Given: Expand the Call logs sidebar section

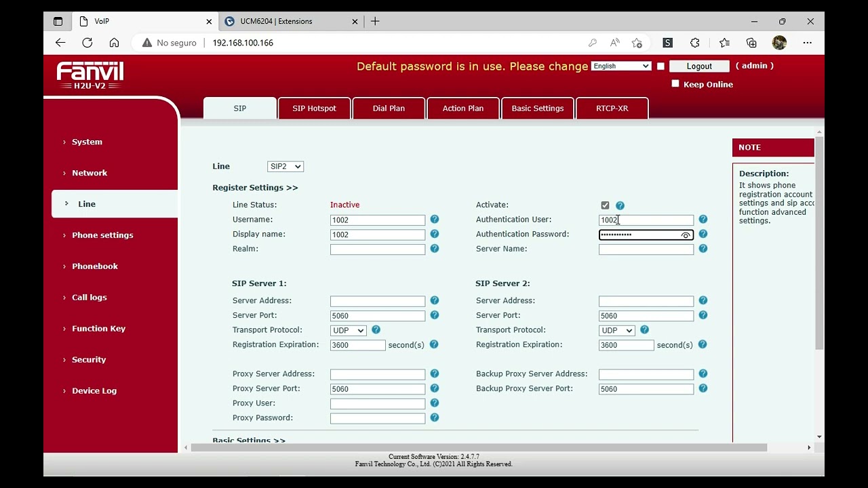Looking at the screenshot, I should click(90, 298).
